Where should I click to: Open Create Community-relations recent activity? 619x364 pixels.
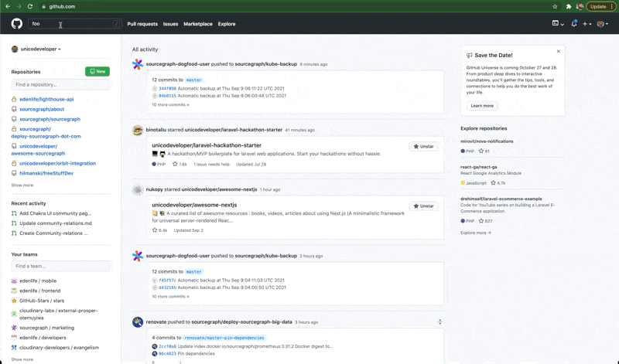point(53,233)
